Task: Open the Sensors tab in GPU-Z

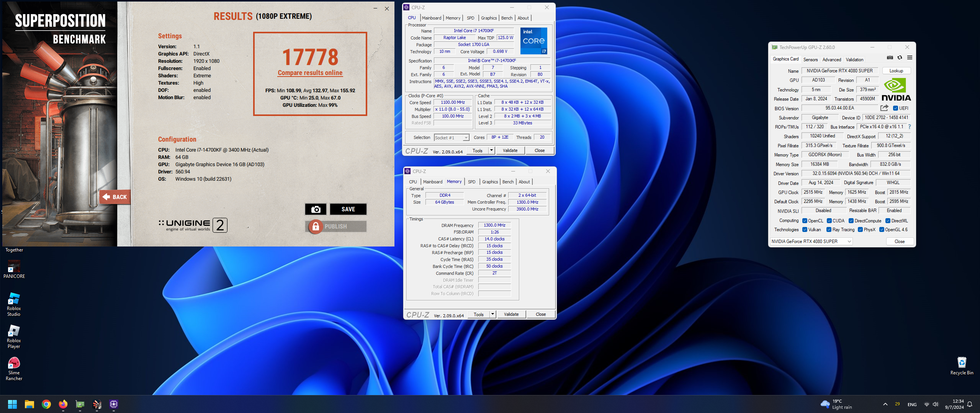Action: pos(810,60)
